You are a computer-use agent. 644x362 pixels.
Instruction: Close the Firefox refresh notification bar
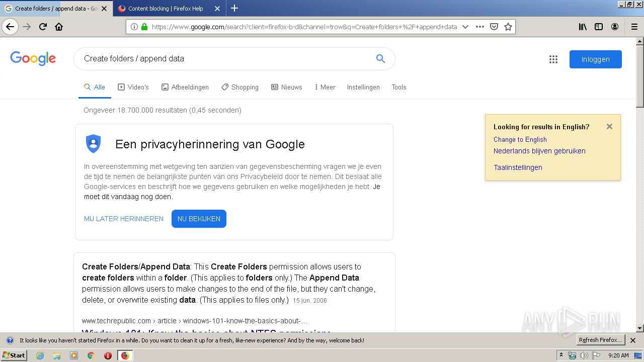click(633, 340)
